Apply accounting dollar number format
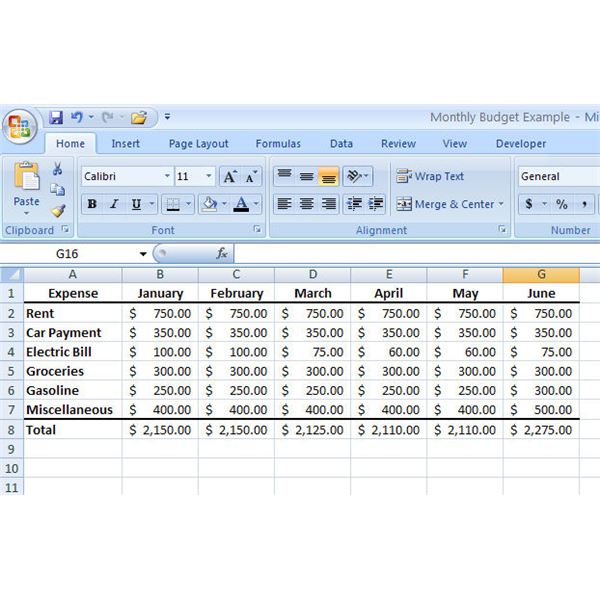Viewport: 600px width, 600px height. 529,204
